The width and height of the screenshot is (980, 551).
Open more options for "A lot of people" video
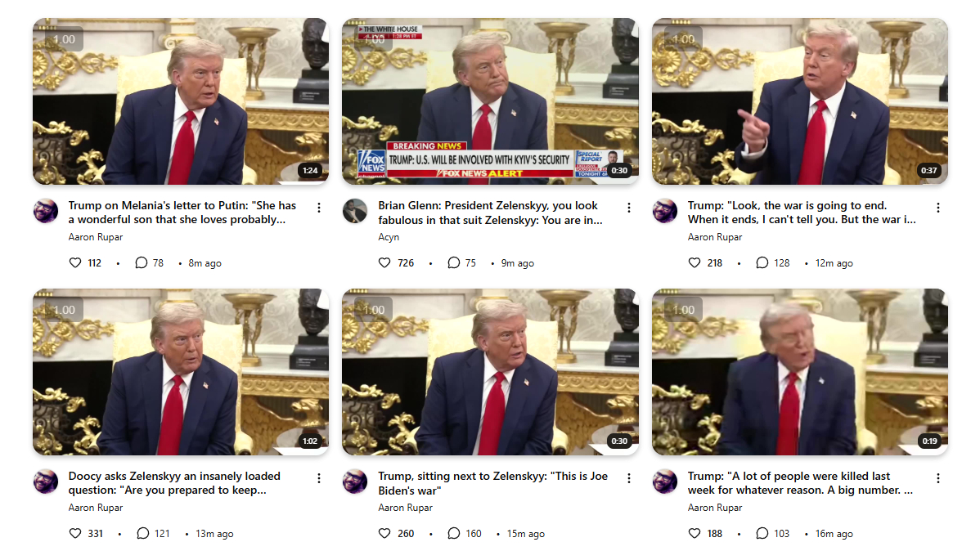tap(938, 478)
